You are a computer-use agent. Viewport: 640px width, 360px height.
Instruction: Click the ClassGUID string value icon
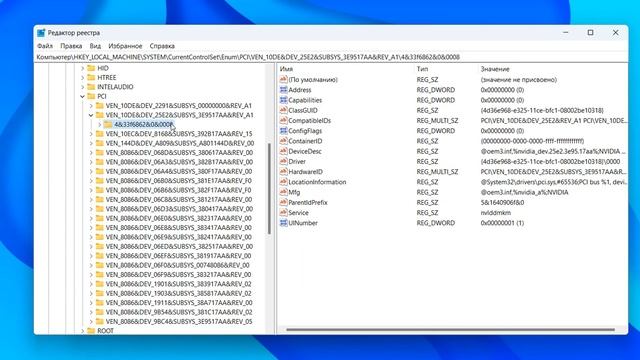coord(283,110)
